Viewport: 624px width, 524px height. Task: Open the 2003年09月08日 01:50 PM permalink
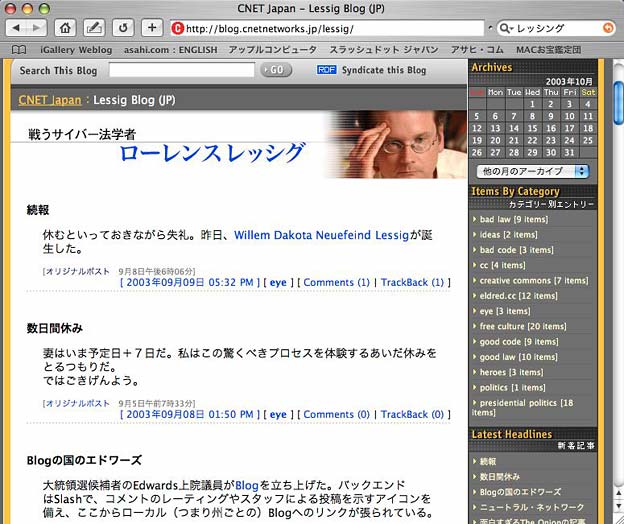click(x=190, y=415)
